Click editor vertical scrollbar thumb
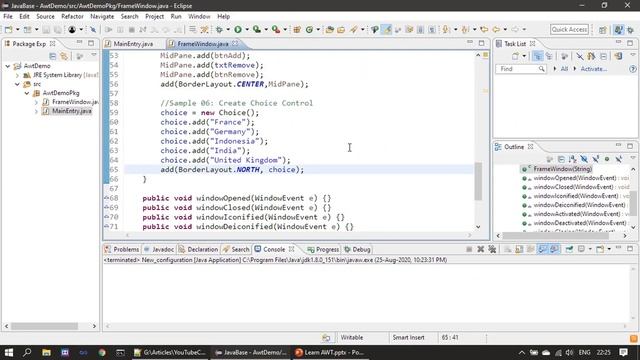This screenshot has height=360, width=640. pyautogui.click(x=478, y=181)
